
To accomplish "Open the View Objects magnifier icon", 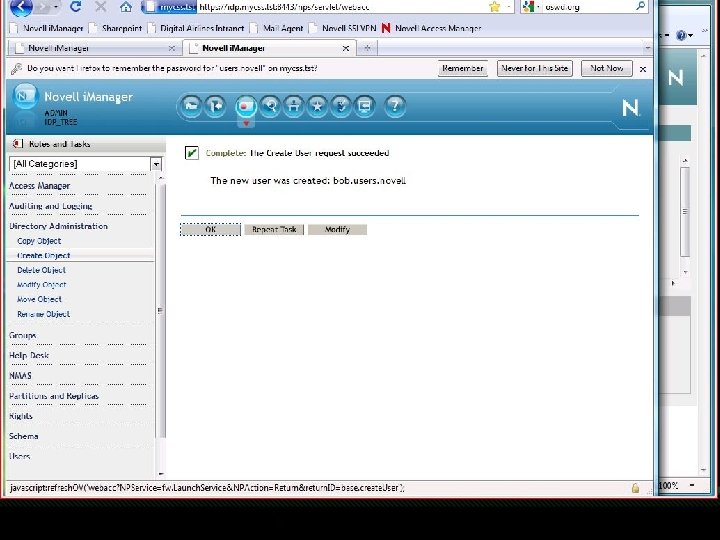I will coord(270,106).
